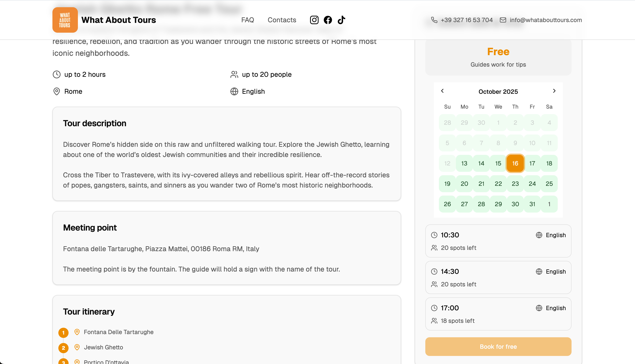The image size is (635, 364).
Task: Click the info@whatabouttours.com email link
Action: pos(545,20)
